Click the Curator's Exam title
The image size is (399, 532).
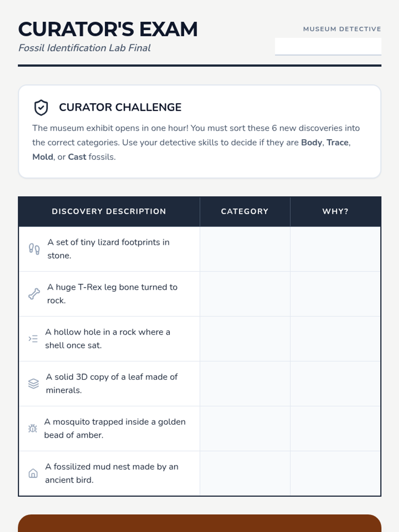pos(108,29)
